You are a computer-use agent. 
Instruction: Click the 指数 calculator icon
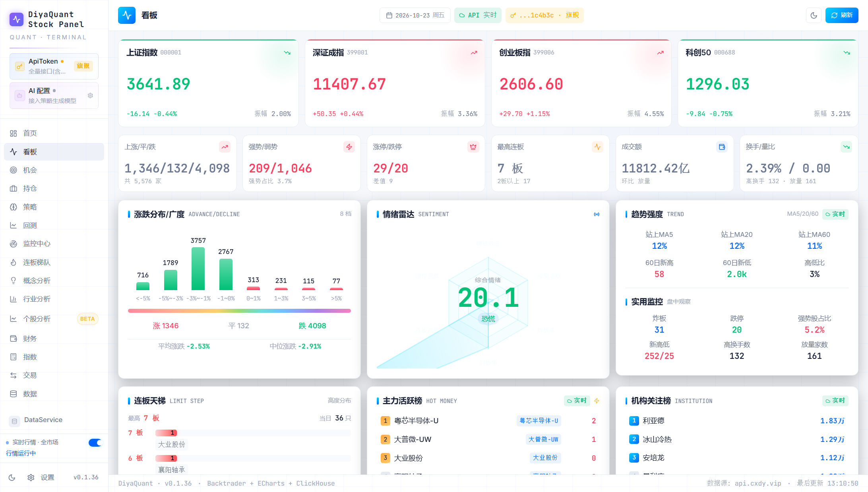click(x=14, y=357)
